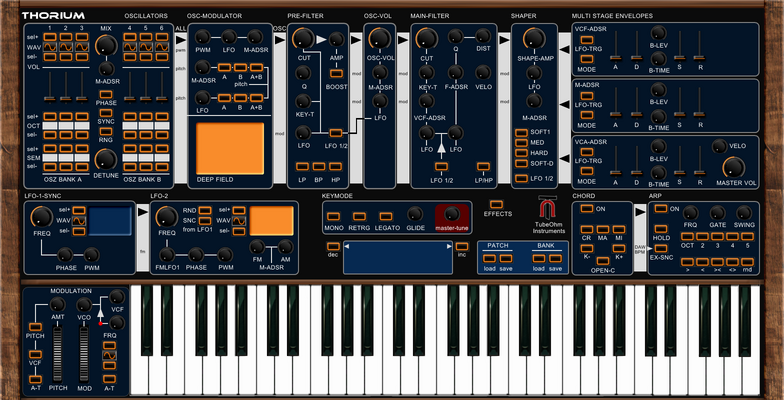
Task: Click the inc button to step to next patch
Action: [462, 246]
